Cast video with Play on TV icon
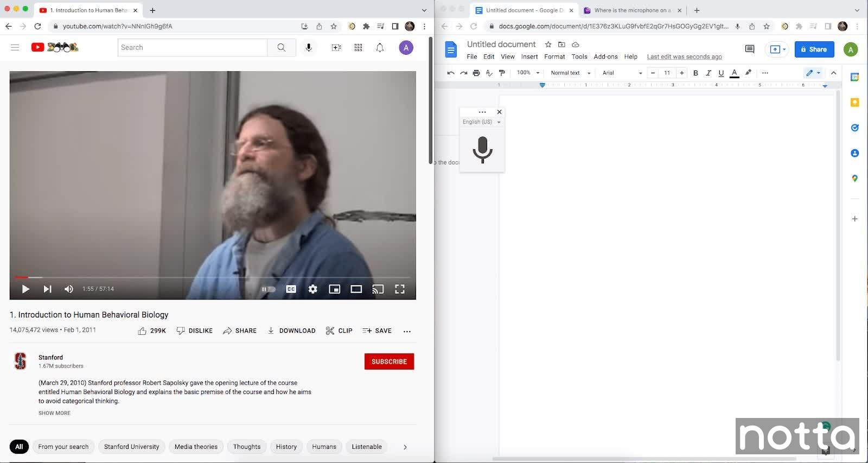Image resolution: width=868 pixels, height=463 pixels. click(x=378, y=289)
